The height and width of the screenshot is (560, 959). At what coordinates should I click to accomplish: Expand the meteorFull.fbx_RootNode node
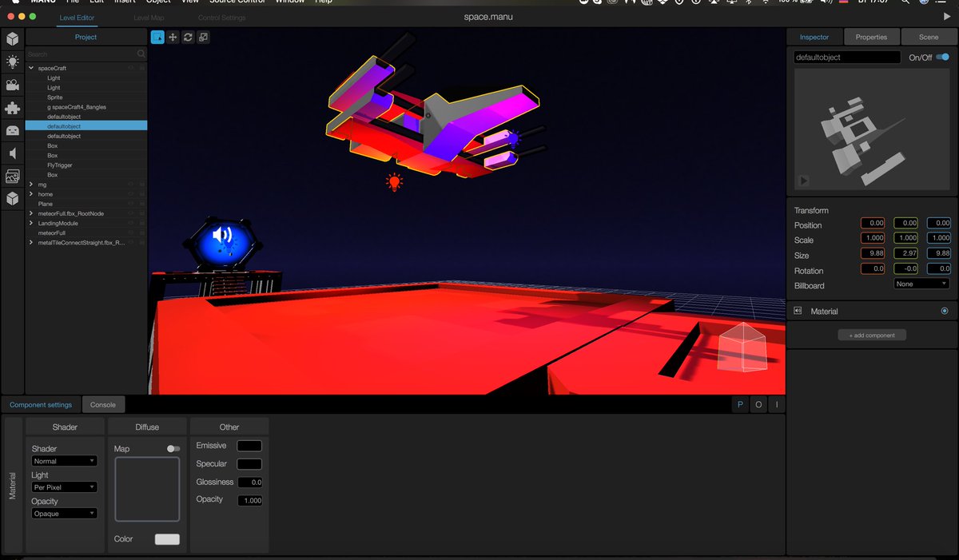coord(31,213)
